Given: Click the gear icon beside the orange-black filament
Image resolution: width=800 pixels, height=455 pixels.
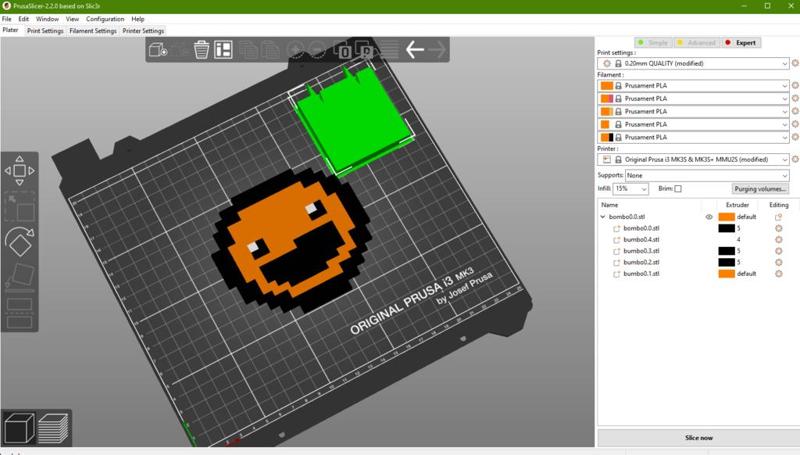Looking at the screenshot, I should click(x=795, y=137).
